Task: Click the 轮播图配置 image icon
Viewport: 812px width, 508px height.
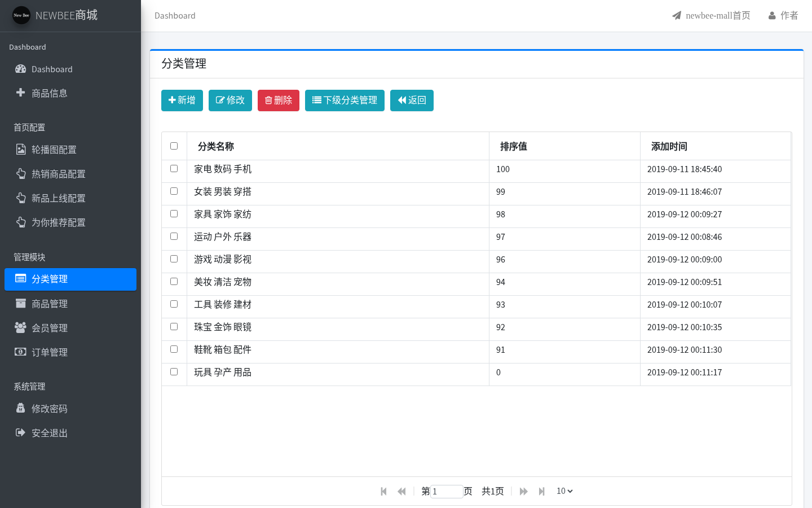Action: [x=21, y=149]
